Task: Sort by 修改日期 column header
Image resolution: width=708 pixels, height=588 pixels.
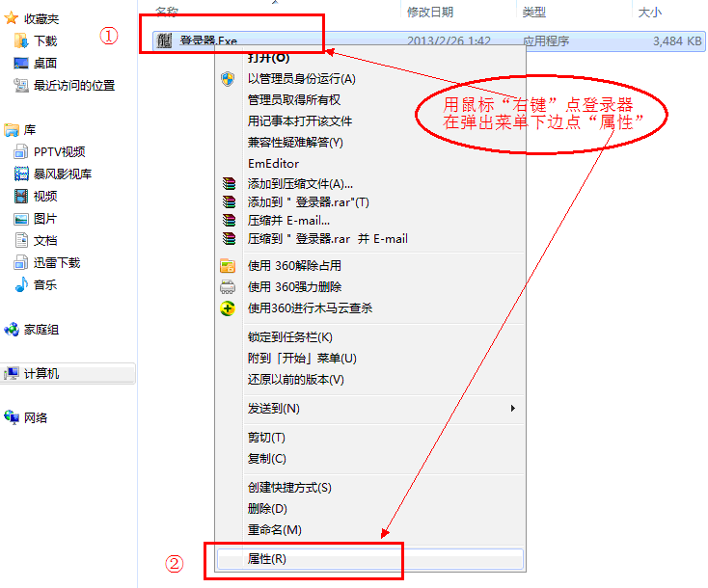Action: pos(430,12)
